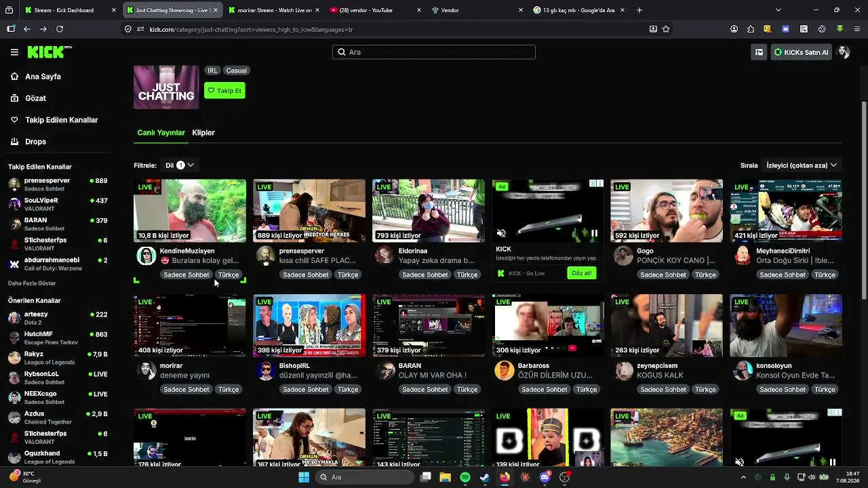The height and width of the screenshot is (488, 868).
Task: Open KendineMuzisyen stream thumbnail
Action: (190, 211)
